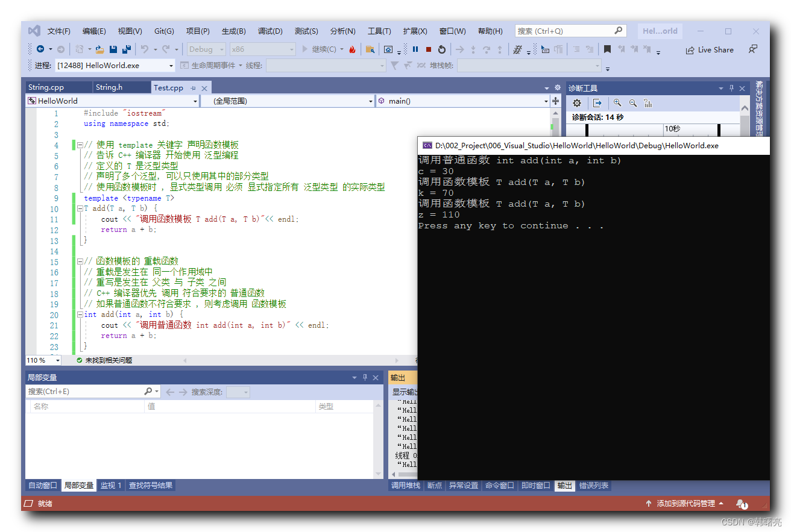Open the Git(G) menu
Image resolution: width=791 pixels, height=532 pixels.
164,31
